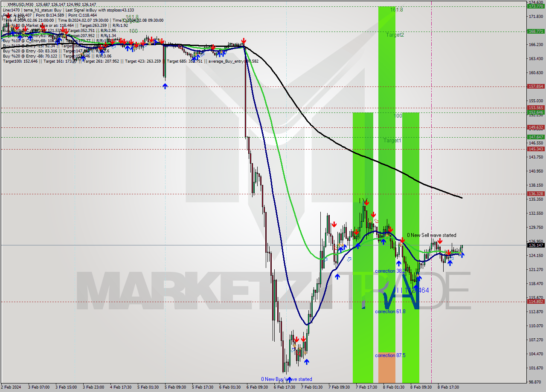This screenshot has width=546, height=392.
Task: Click the '3 Feb 23:00' time axis label
Action: [93, 387]
